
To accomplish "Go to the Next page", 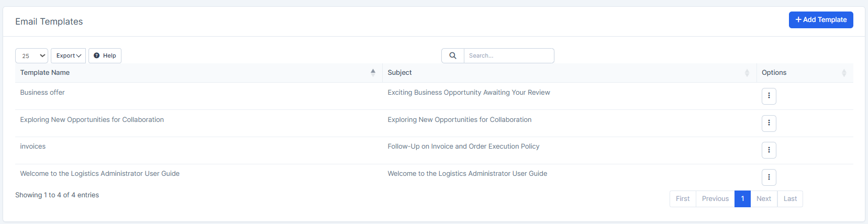I will click(x=763, y=199).
